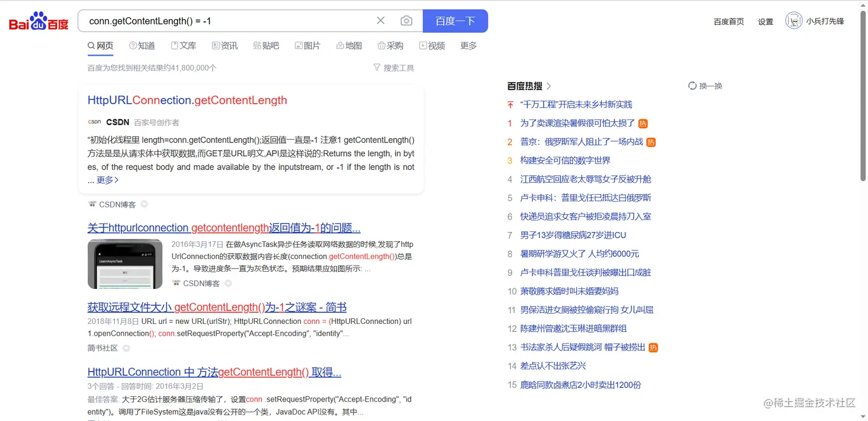
Task: Open hot search 鹿晗同款卤煮店2小时卖出1200份
Action: [x=580, y=385]
